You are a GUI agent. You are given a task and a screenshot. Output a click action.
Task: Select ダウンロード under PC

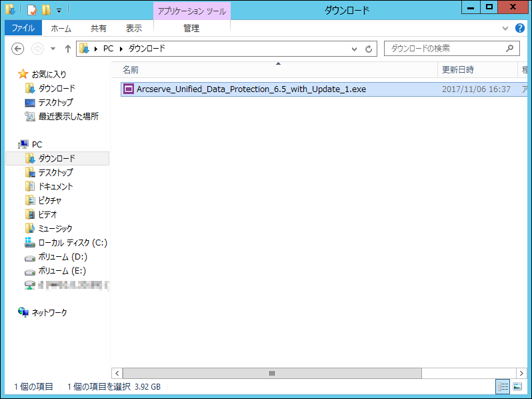tap(57, 158)
